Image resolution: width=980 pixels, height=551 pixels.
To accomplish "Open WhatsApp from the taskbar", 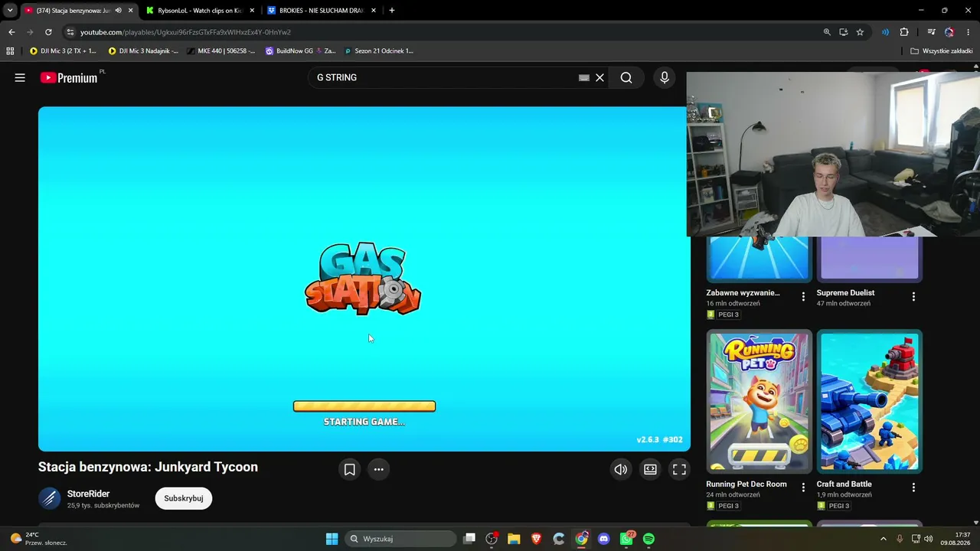I will click(626, 539).
